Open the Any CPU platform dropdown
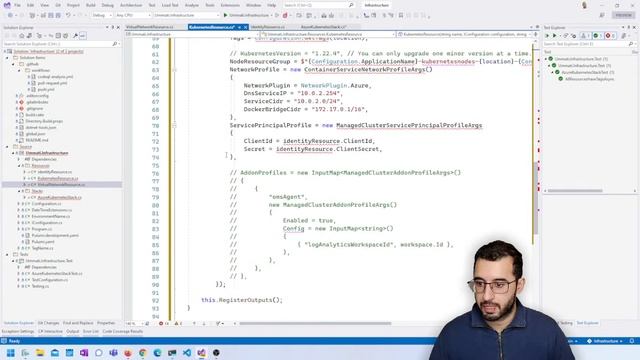640x360 pixels. 133,15
